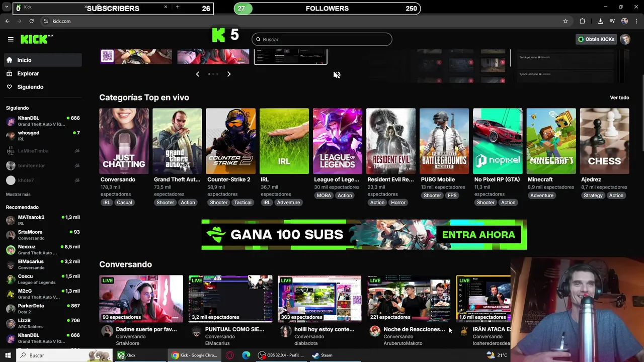This screenshot has height=362, width=644.
Task: Select the FPS tag under PUBG Mobile
Action: coord(452,196)
